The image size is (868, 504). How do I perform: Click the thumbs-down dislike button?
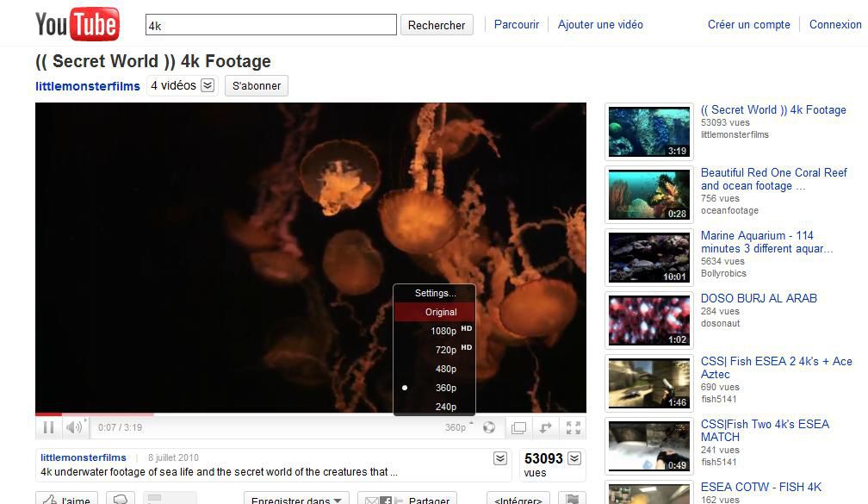(121, 498)
